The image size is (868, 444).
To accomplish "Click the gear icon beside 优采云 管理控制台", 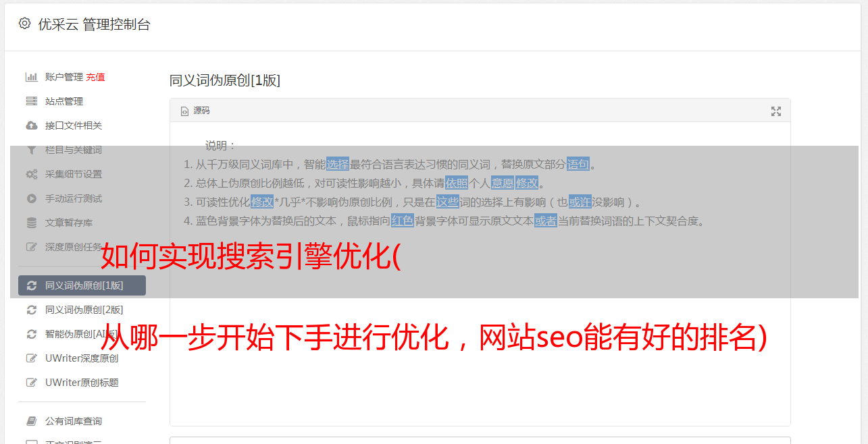I will 24,24.
